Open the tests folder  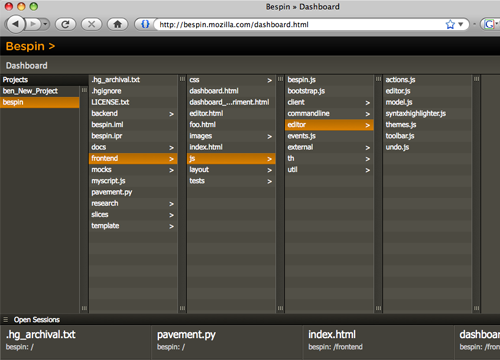[x=231, y=181]
